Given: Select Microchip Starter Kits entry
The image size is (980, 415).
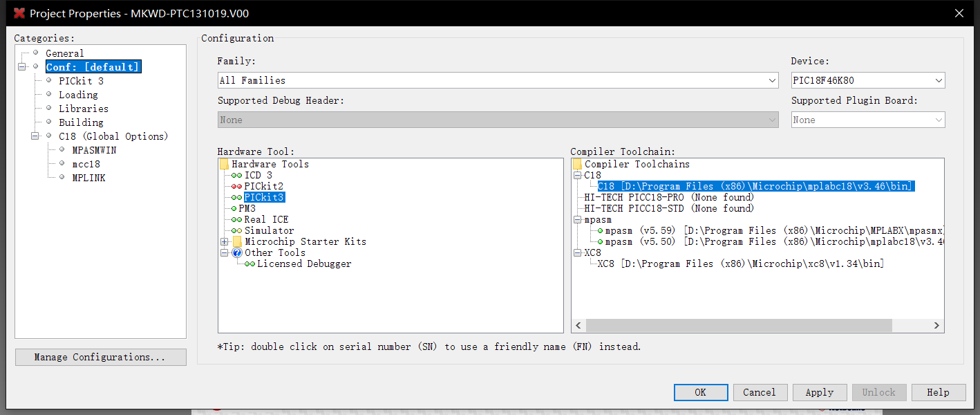Looking at the screenshot, I should point(305,241).
